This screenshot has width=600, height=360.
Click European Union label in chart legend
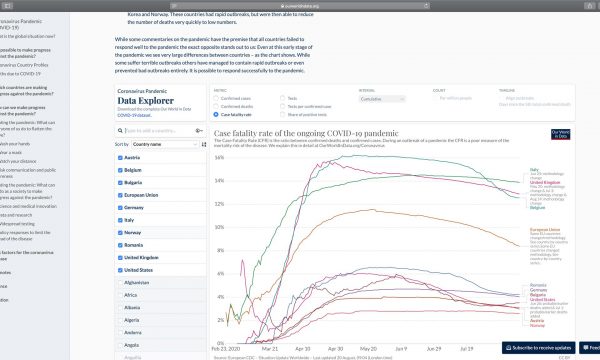pos(545,230)
